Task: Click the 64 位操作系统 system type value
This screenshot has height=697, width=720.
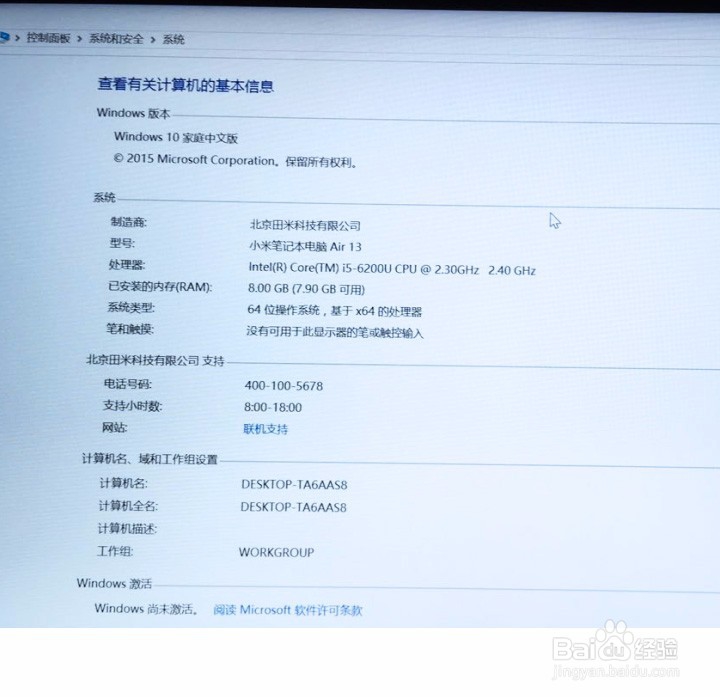Action: (x=334, y=311)
